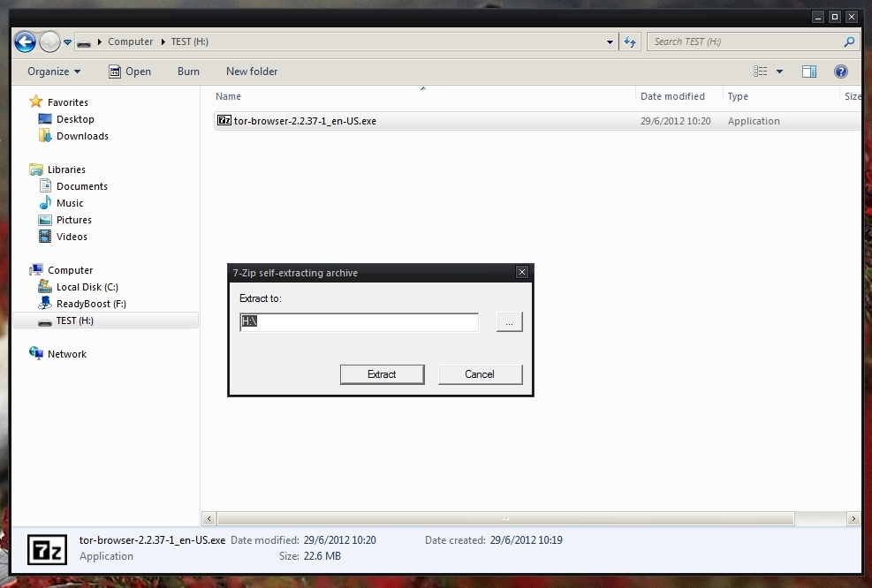
Task: Open ReadyBoost (F:) drive
Action: (x=91, y=304)
